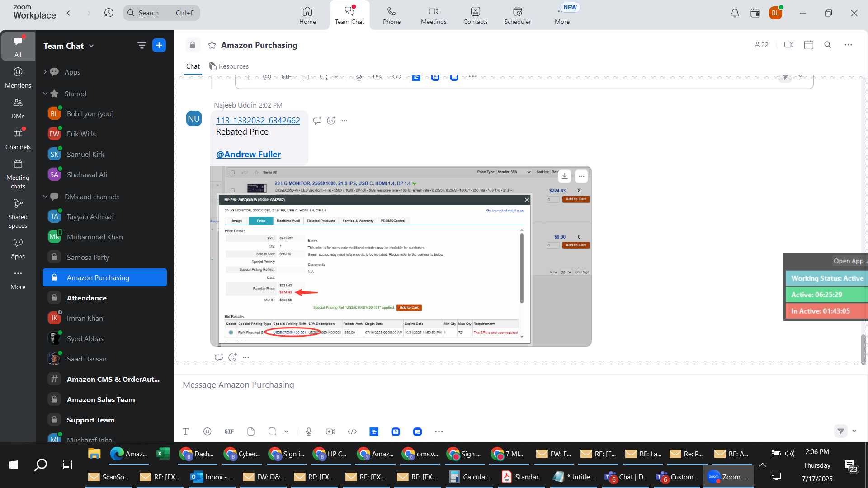Insert a GIF in the composer
868x488 pixels.
[x=229, y=432]
